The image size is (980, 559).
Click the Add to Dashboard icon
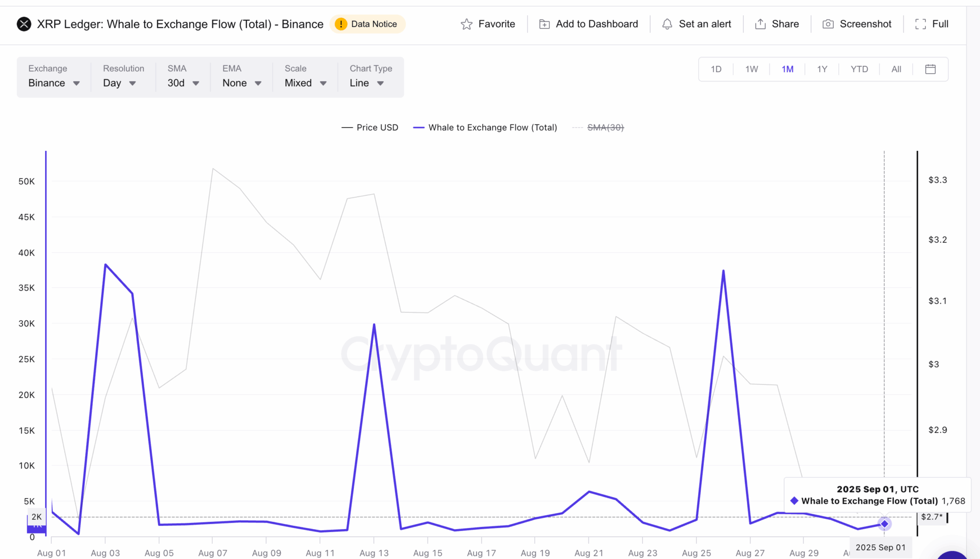pyautogui.click(x=544, y=24)
